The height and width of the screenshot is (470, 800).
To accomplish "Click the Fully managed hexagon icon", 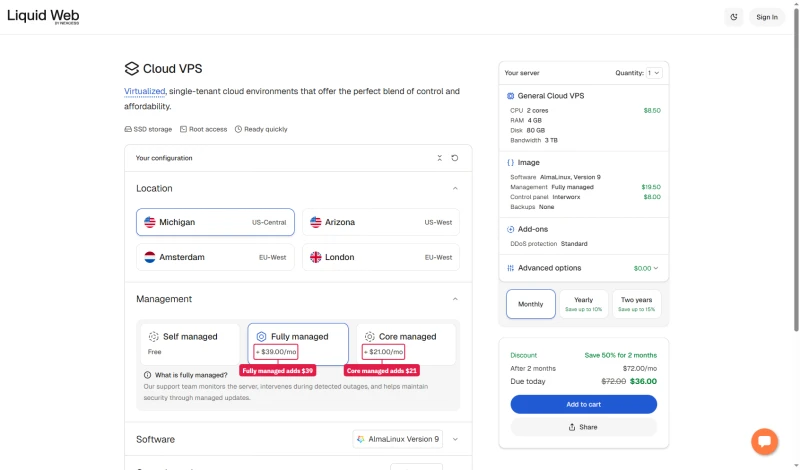I will (x=261, y=336).
